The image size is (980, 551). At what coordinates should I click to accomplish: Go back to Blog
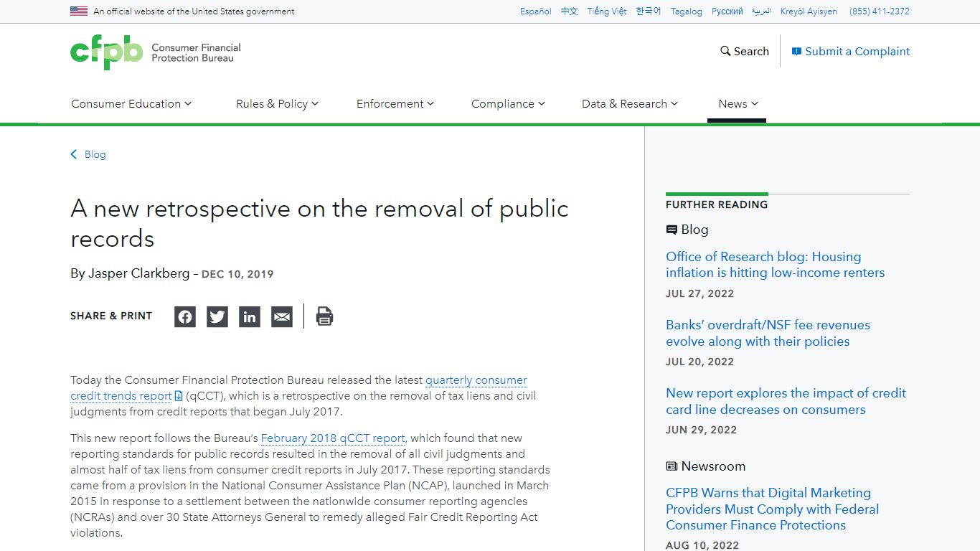[x=95, y=154]
